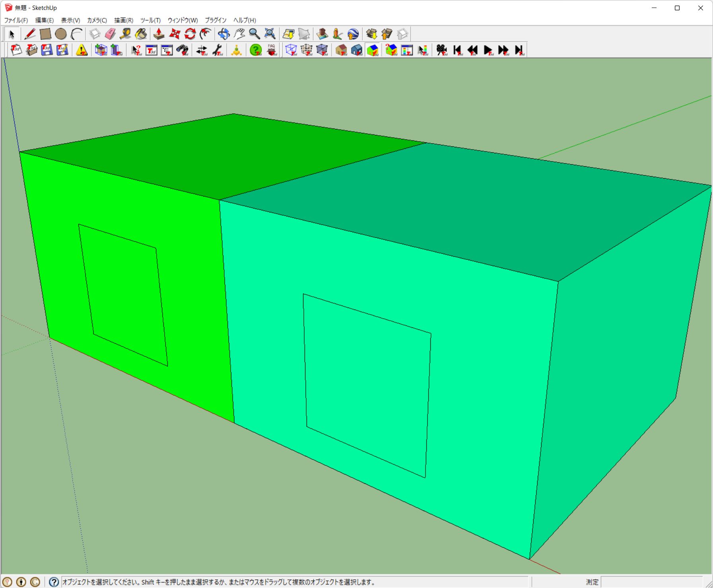Click the arrow with question mark info tool
Screen dimensions: 713x588
136,50
